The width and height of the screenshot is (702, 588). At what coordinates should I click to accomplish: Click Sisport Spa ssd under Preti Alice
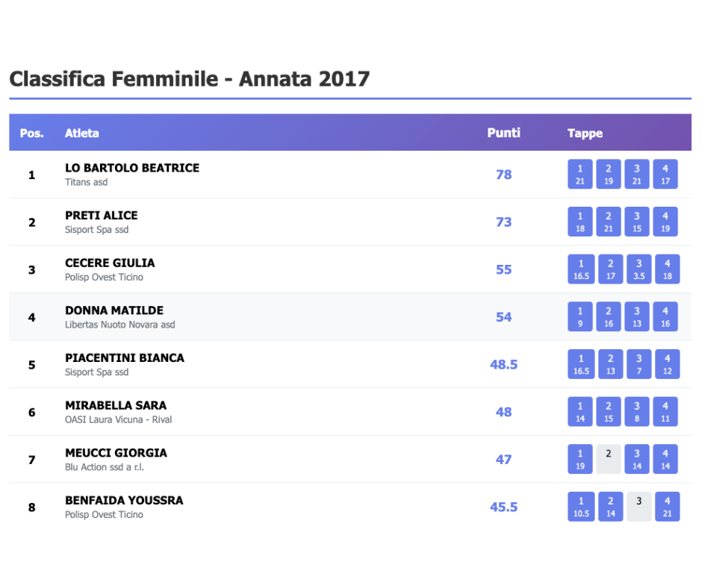96,230
